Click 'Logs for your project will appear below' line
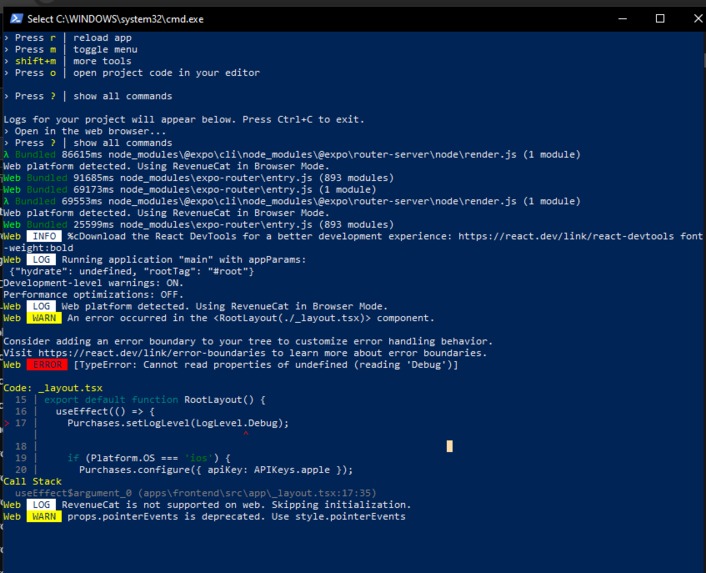The width and height of the screenshot is (706, 573). point(184,120)
